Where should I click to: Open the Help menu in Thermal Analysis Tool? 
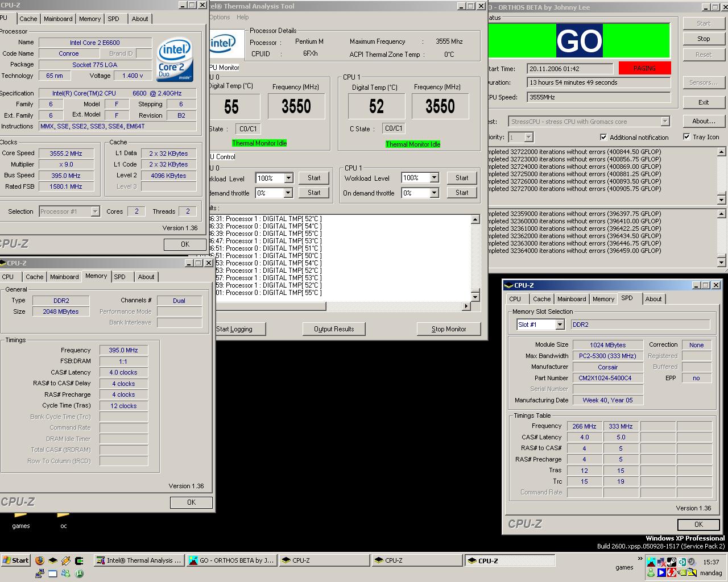[243, 17]
